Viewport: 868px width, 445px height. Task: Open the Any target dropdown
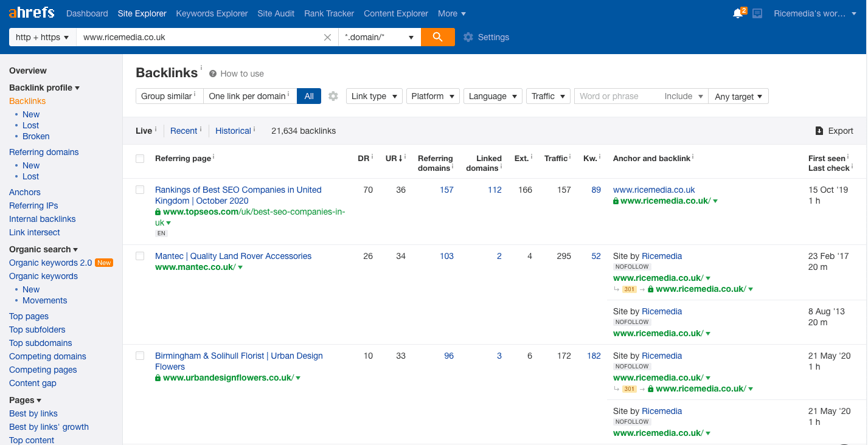coord(738,96)
